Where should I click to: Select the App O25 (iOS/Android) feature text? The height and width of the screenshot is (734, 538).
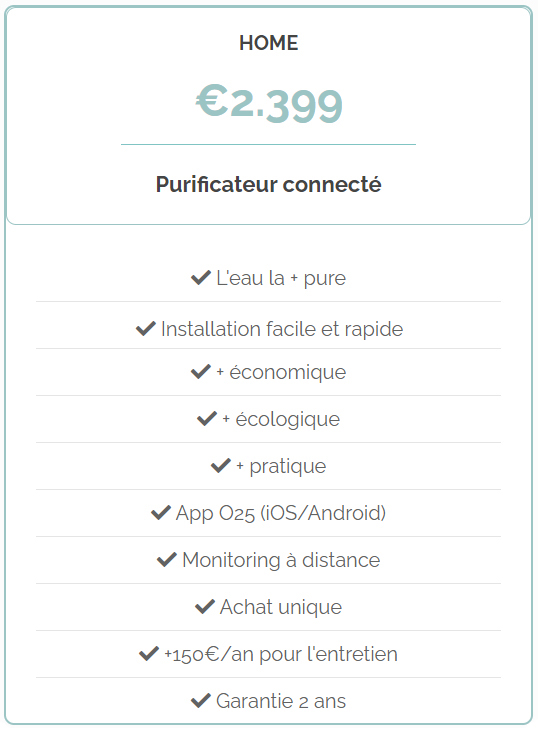281,513
